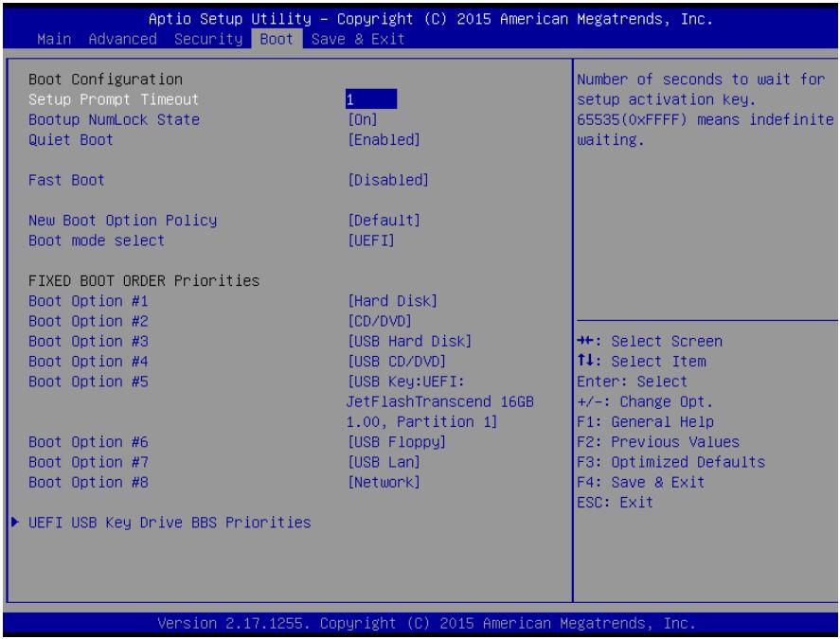
Task: Toggle Fast Boot Disabled setting
Action: [388, 180]
